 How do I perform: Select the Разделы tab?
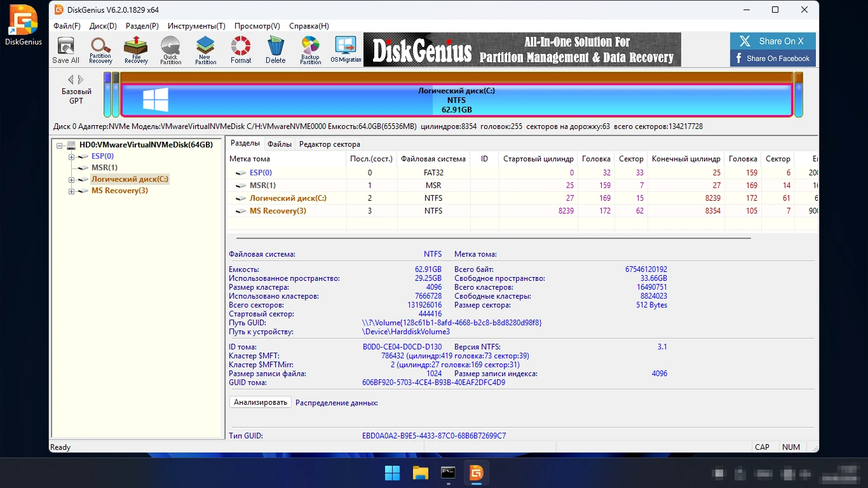pyautogui.click(x=245, y=144)
